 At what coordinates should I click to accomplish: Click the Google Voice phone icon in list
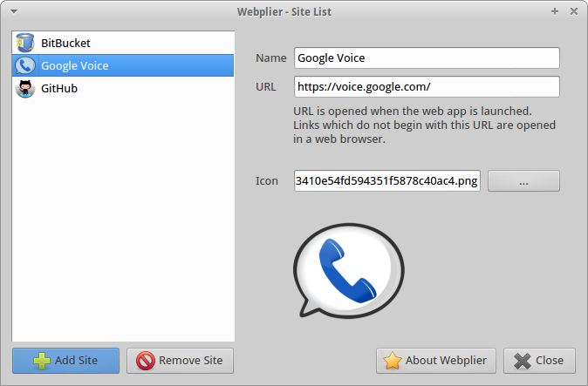25,65
